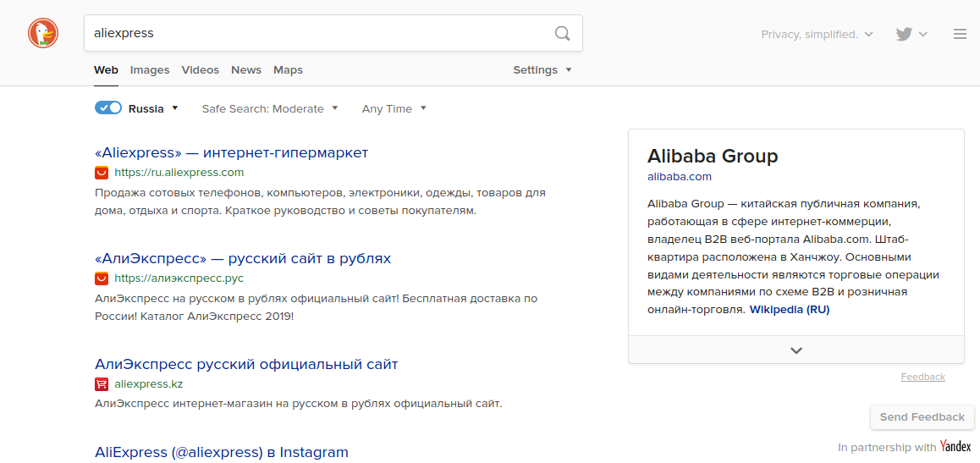This screenshot has width=980, height=463.
Task: Click favicon next to алиэкспресс.рус
Action: pyautogui.click(x=102, y=278)
